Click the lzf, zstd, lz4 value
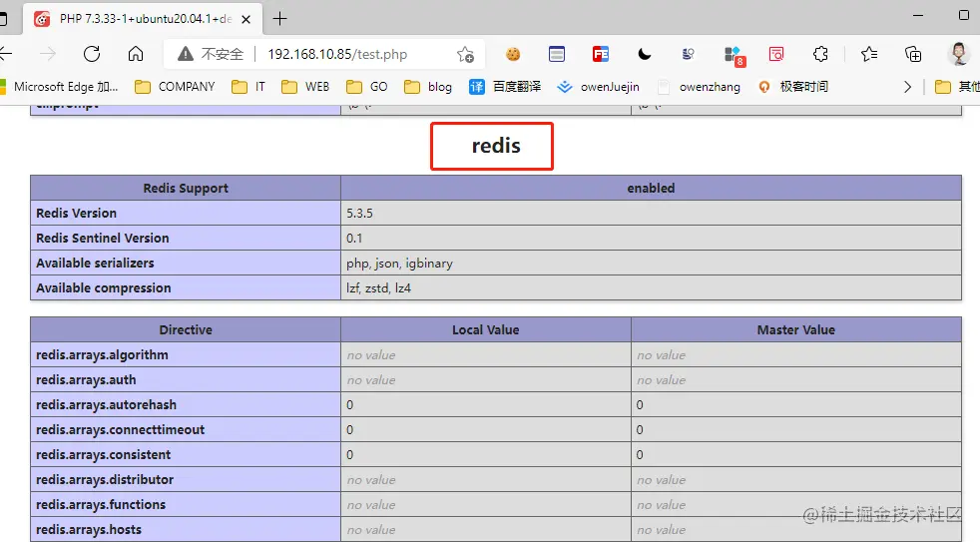 pyautogui.click(x=379, y=288)
